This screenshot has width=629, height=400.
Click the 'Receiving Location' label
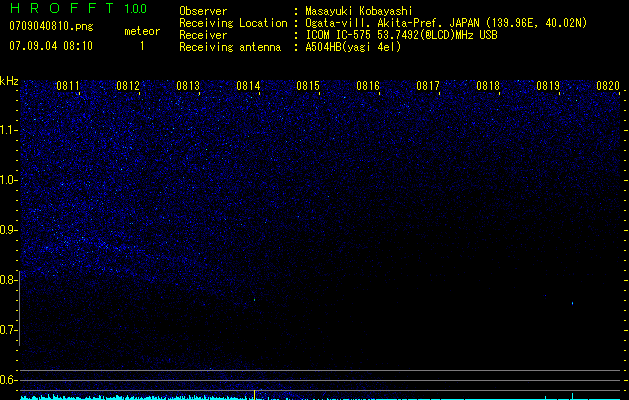pyautogui.click(x=233, y=23)
